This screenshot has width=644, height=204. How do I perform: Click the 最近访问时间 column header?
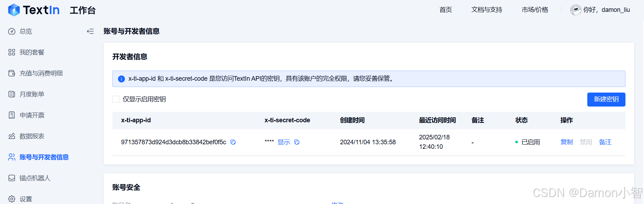tap(437, 120)
